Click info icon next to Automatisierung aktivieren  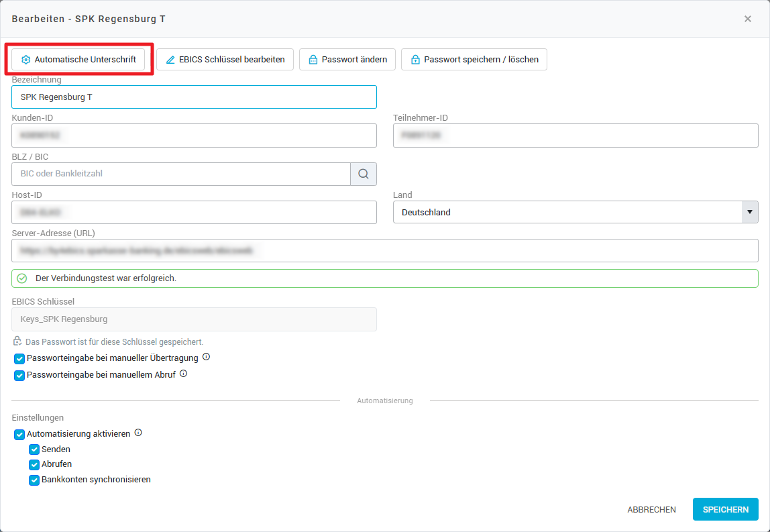tap(138, 433)
